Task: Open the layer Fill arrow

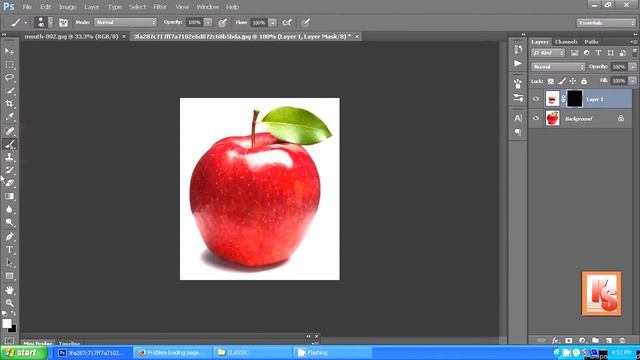Action: coord(632,81)
